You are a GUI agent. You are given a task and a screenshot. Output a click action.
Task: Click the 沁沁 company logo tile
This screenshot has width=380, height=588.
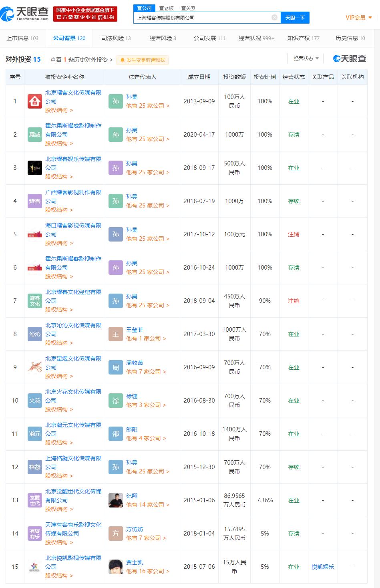click(35, 334)
